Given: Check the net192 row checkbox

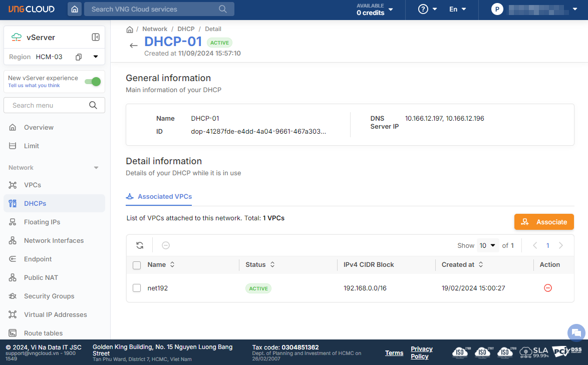Looking at the screenshot, I should [x=137, y=288].
